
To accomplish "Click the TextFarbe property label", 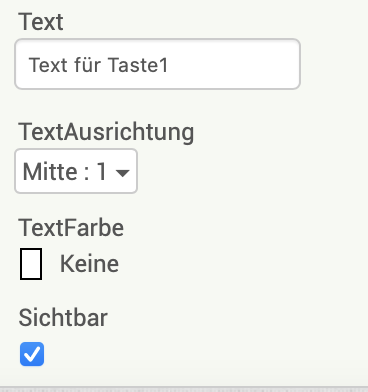I will 71,228.
